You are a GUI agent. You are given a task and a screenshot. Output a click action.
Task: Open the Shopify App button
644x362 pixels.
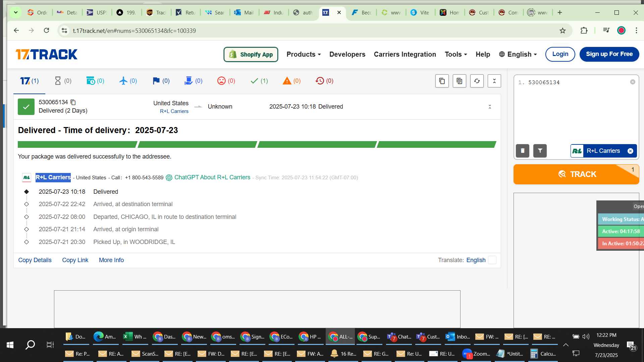pyautogui.click(x=251, y=54)
